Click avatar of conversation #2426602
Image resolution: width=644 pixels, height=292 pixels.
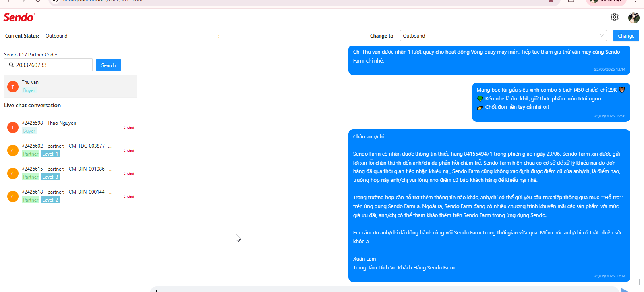coord(13,150)
